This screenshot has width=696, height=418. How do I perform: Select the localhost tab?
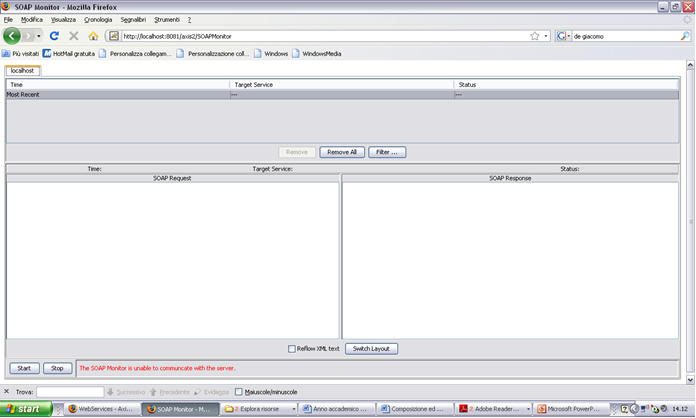click(x=23, y=71)
